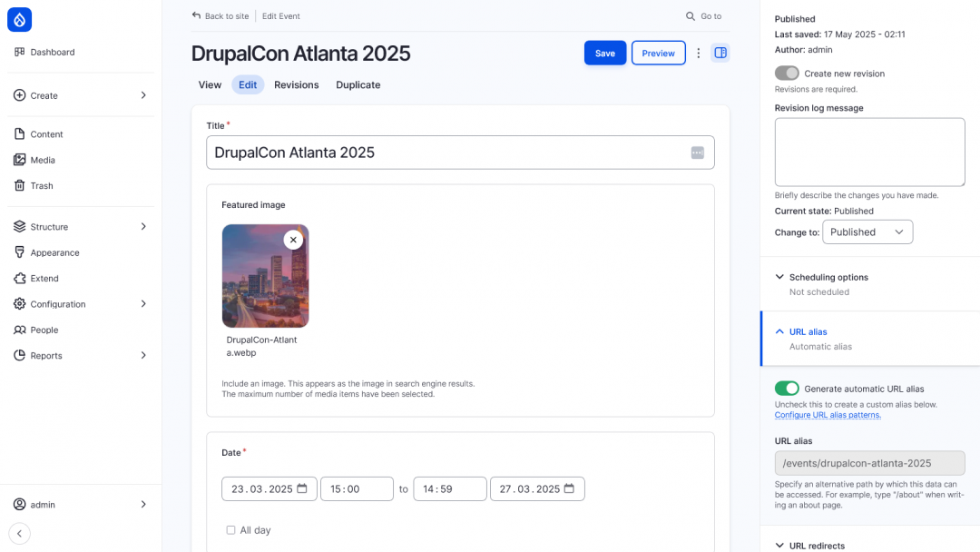Screen dimensions: 980x552
Task: Save the event
Action: [x=605, y=54]
